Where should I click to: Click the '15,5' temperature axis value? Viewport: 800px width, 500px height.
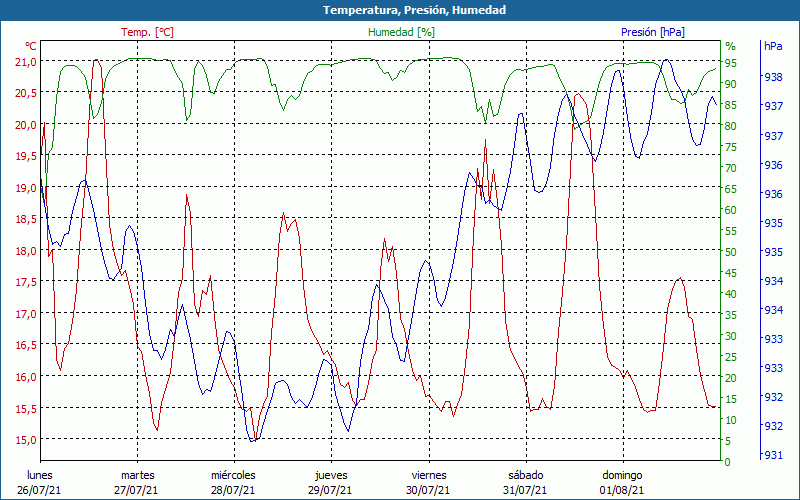click(27, 408)
